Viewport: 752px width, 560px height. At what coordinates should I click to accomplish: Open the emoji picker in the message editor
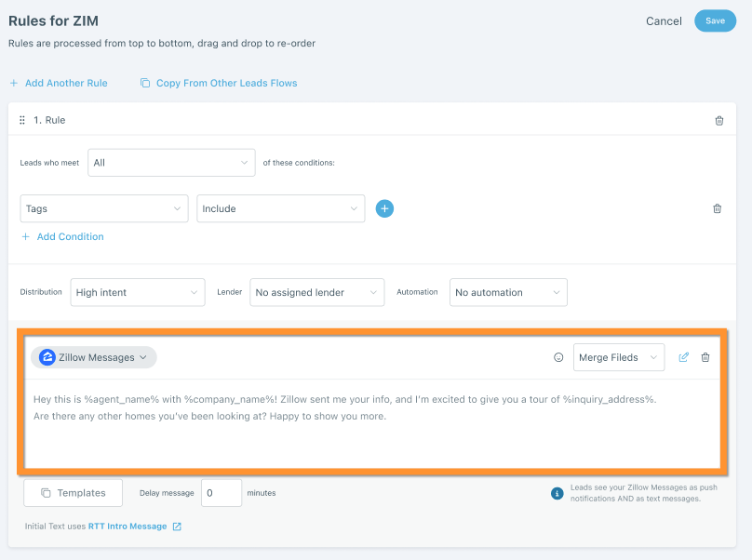pos(558,357)
